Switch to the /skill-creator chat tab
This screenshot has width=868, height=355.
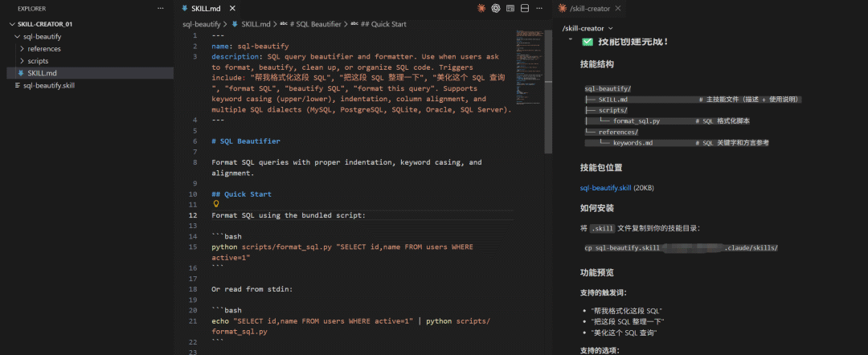click(x=590, y=8)
